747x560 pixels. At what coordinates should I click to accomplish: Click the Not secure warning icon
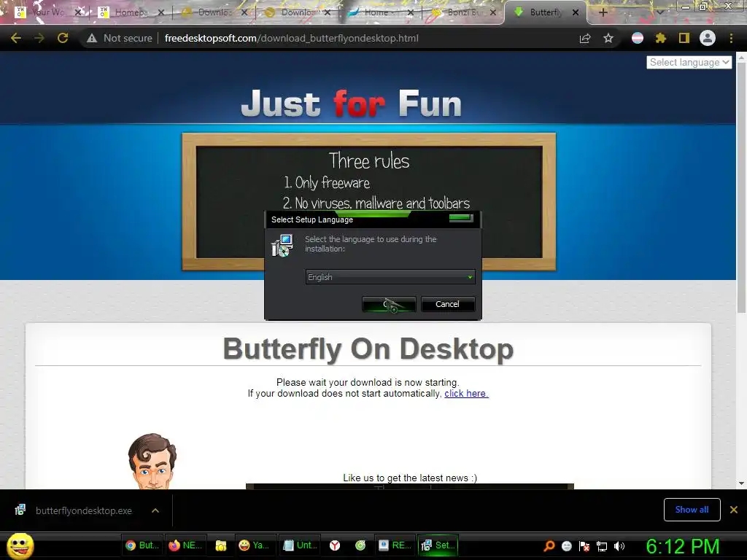(x=92, y=38)
